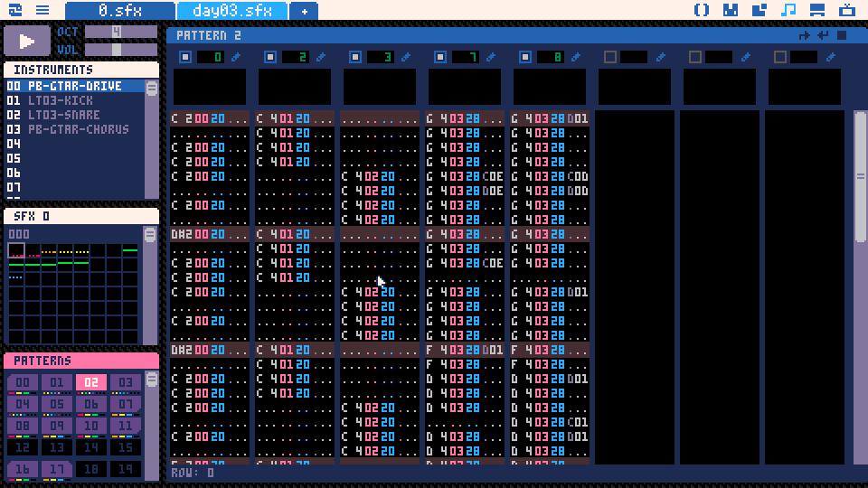Select the music note SFX workspace icon
868x488 pixels.
point(788,10)
